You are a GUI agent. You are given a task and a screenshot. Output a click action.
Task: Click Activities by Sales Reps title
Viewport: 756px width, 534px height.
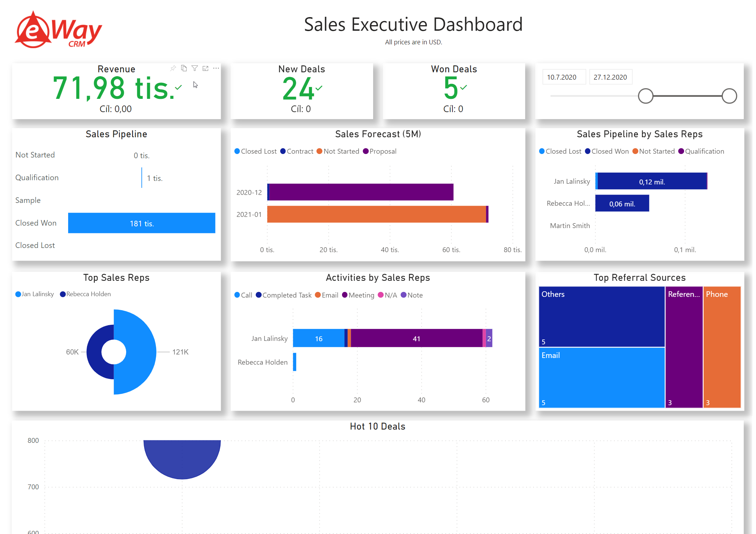pyautogui.click(x=378, y=278)
